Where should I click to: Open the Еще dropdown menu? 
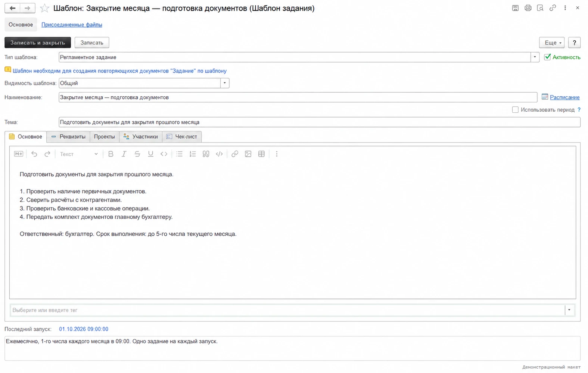[x=552, y=43]
